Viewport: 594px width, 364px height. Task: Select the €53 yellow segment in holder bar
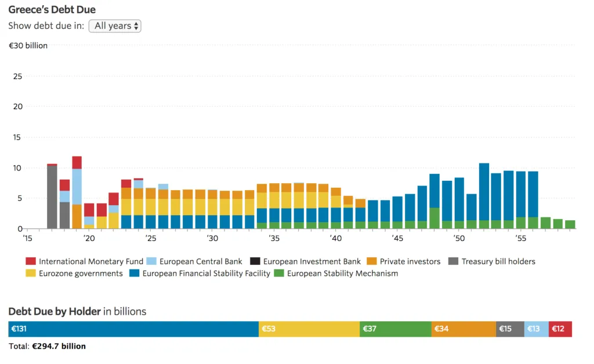[x=309, y=329]
